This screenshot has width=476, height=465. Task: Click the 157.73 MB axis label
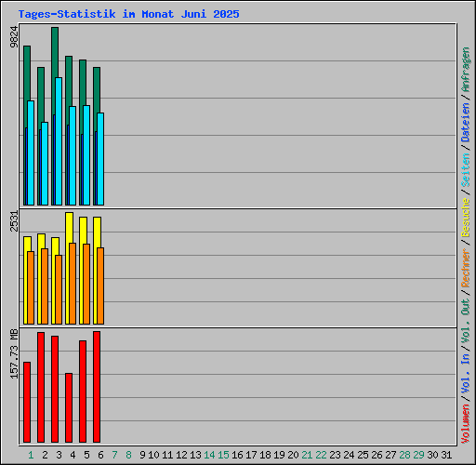[x=14, y=353]
